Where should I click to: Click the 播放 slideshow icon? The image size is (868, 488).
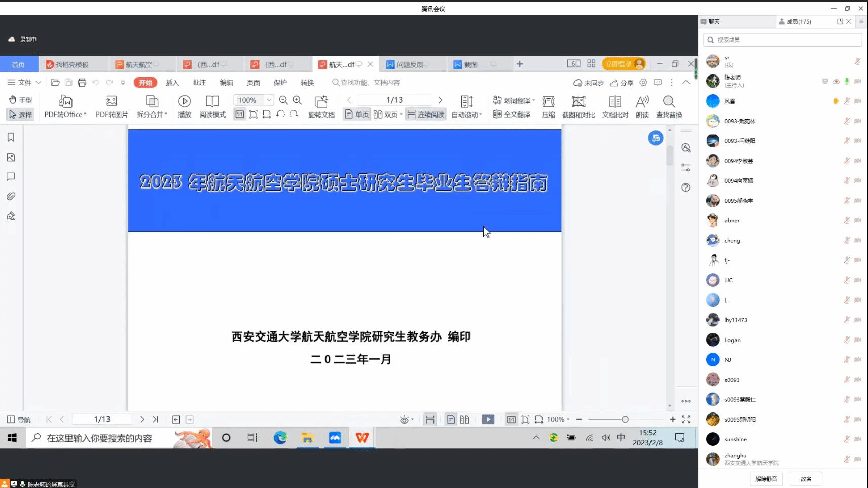[x=185, y=102]
